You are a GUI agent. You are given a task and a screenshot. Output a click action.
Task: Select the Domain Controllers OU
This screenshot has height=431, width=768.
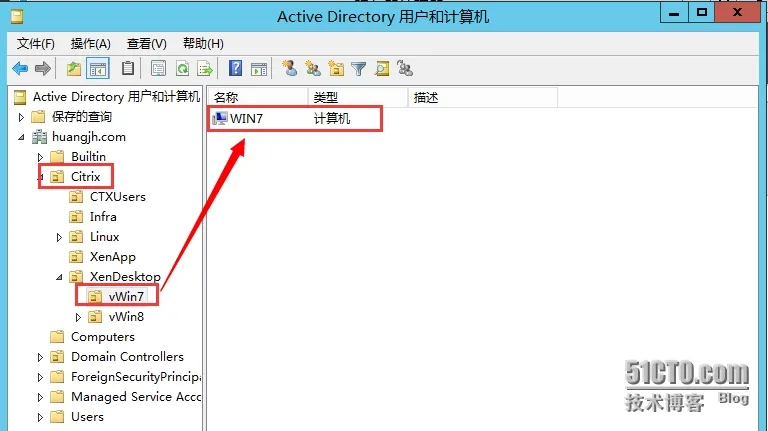click(x=127, y=357)
